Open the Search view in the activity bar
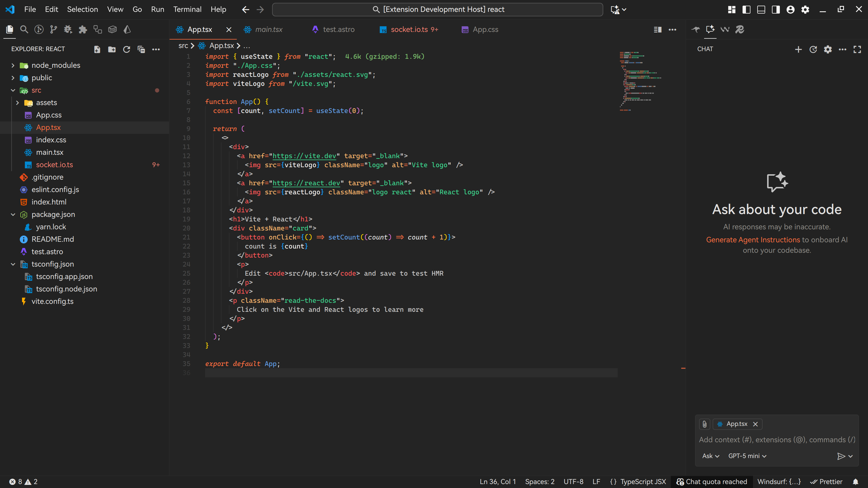The height and width of the screenshot is (488, 868). coord(24,29)
